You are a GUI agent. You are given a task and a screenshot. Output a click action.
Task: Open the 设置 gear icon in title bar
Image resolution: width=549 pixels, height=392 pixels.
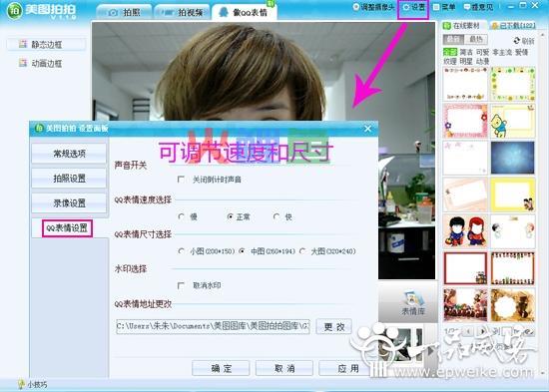[406, 7]
